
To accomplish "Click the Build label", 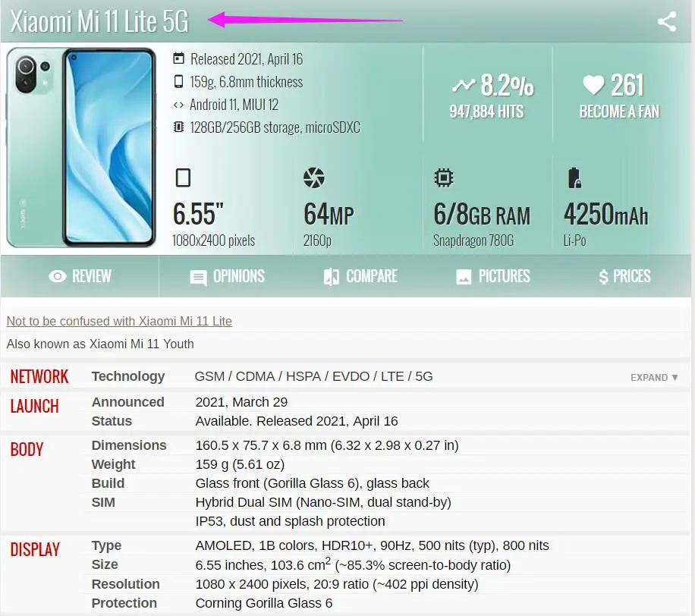I will pyautogui.click(x=108, y=483).
